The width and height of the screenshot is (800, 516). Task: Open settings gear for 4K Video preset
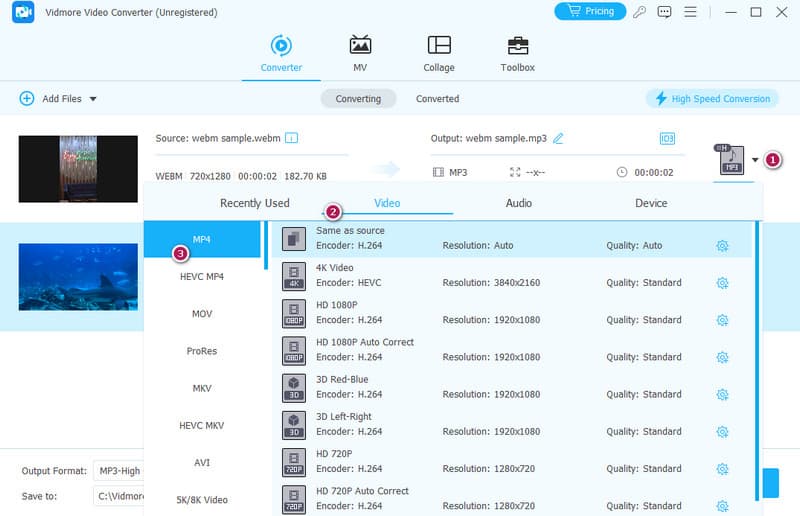coord(722,283)
